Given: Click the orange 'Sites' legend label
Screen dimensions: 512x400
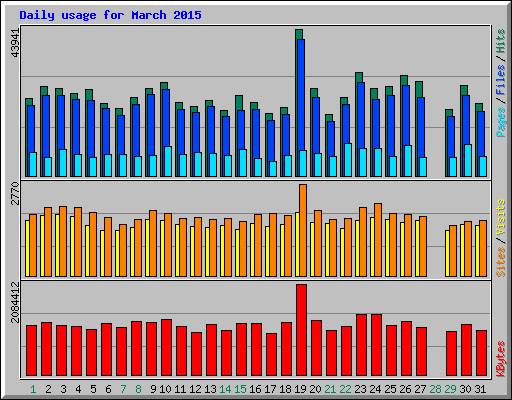Looking at the screenshot, I should tap(500, 262).
